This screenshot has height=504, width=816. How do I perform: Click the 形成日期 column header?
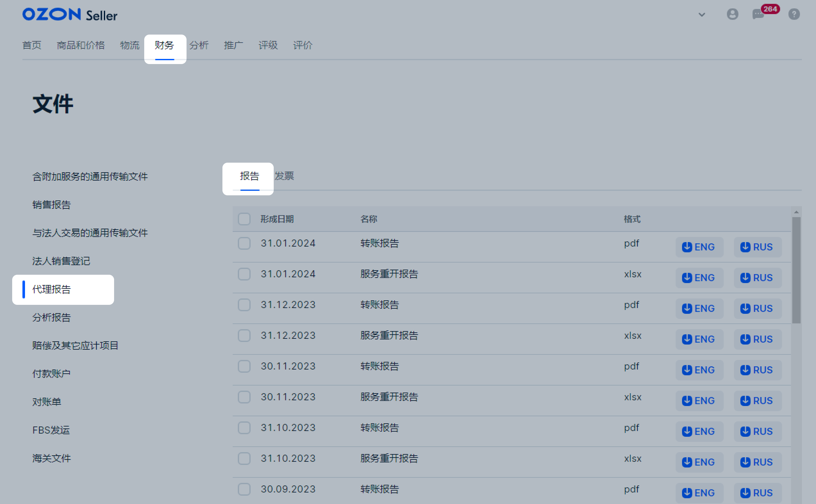[x=277, y=219]
